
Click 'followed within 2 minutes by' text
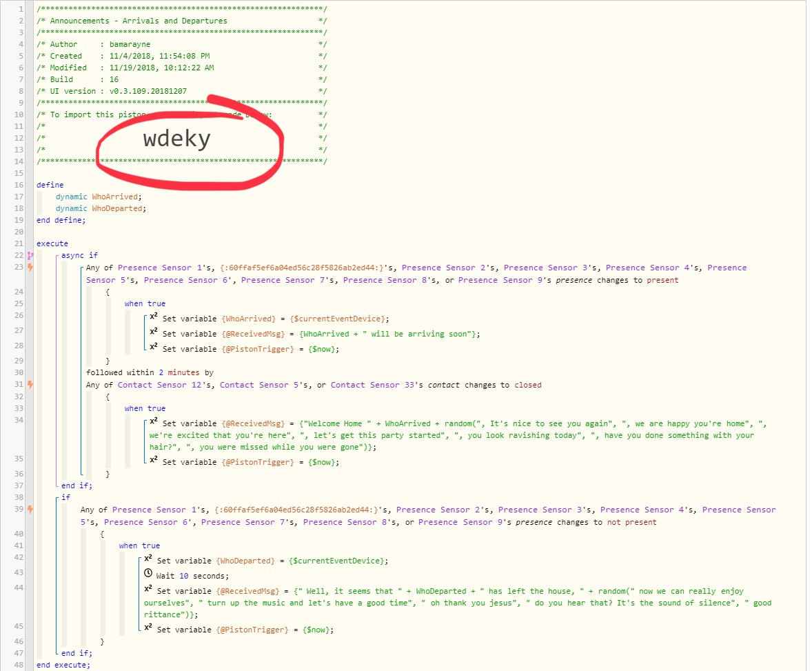(150, 372)
